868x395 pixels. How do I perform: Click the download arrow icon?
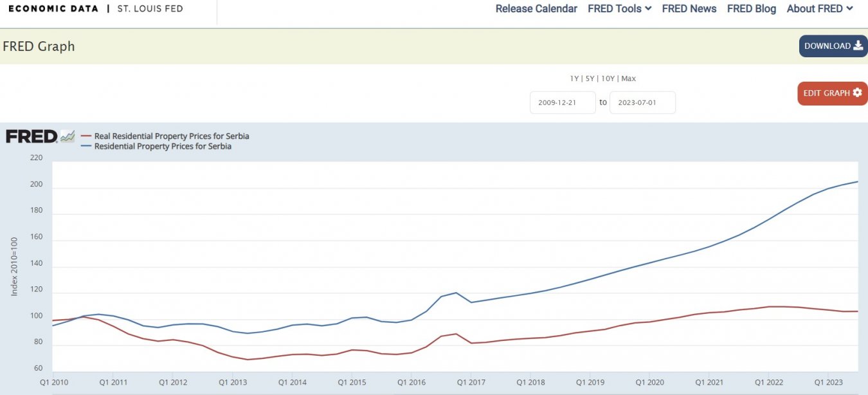click(858, 46)
